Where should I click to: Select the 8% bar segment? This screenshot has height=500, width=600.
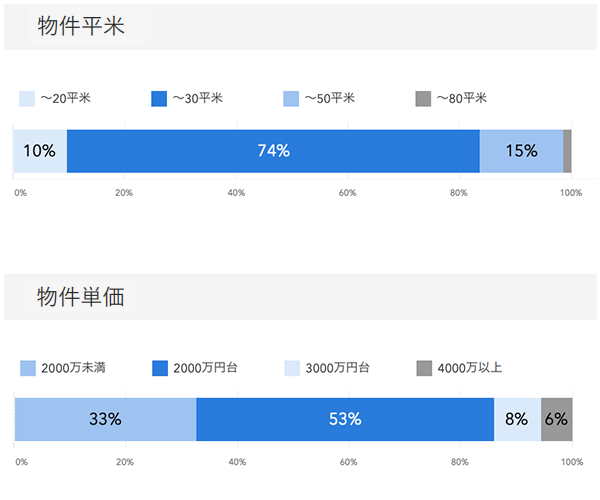tap(517, 419)
